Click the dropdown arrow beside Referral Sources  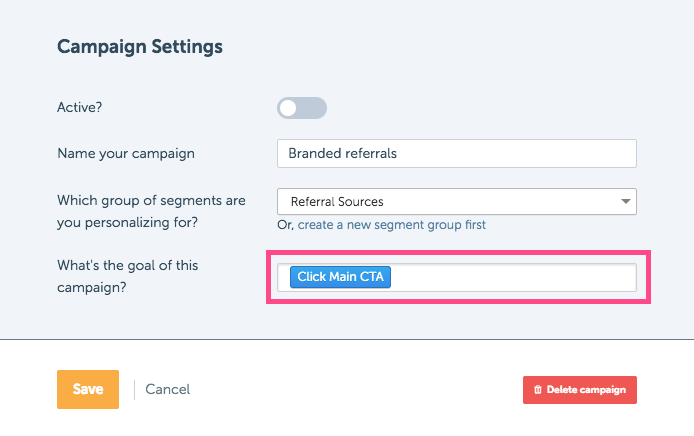click(x=625, y=201)
